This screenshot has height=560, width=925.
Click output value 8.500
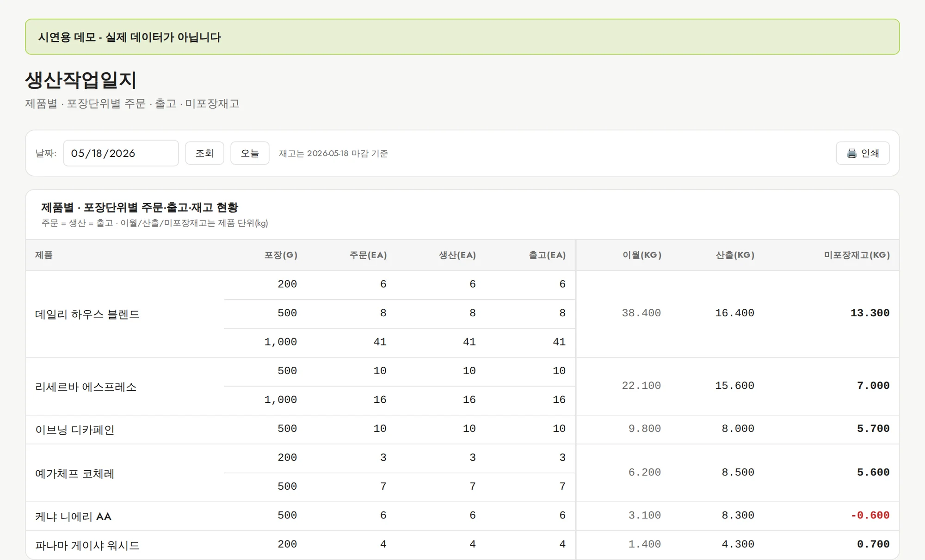pos(738,472)
